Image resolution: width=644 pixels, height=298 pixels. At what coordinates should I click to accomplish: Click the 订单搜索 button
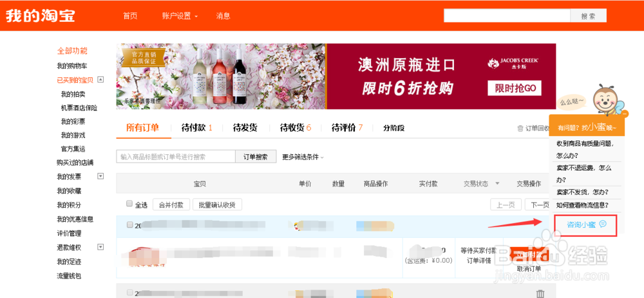click(256, 157)
